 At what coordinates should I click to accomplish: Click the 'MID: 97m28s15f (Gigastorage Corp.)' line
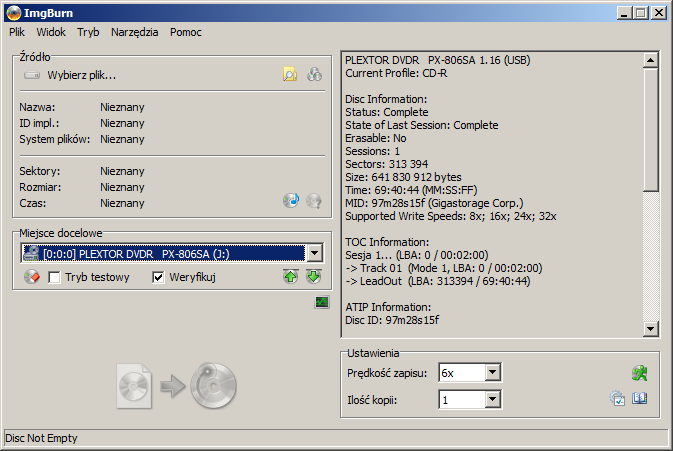click(x=434, y=203)
